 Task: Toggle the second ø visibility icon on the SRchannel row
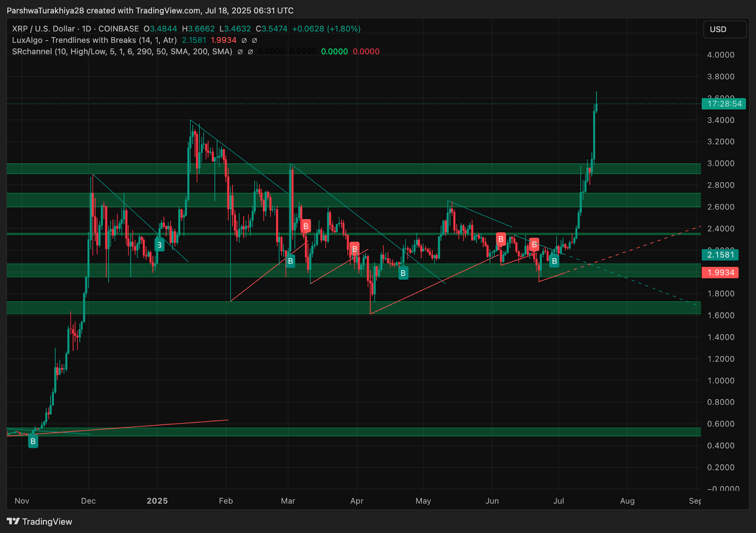(x=251, y=51)
